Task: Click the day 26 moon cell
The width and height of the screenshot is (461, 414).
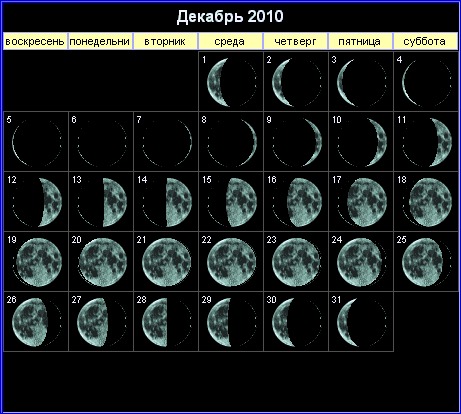Action: tap(36, 322)
